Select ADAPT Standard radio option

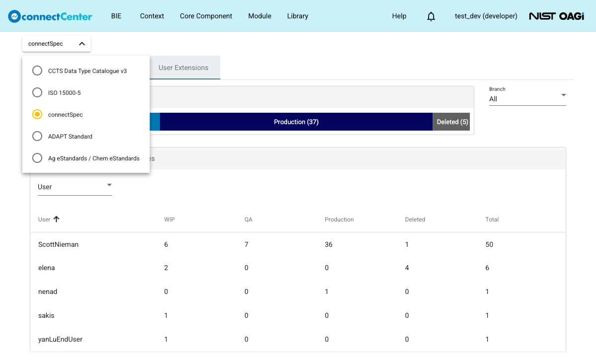[37, 137]
